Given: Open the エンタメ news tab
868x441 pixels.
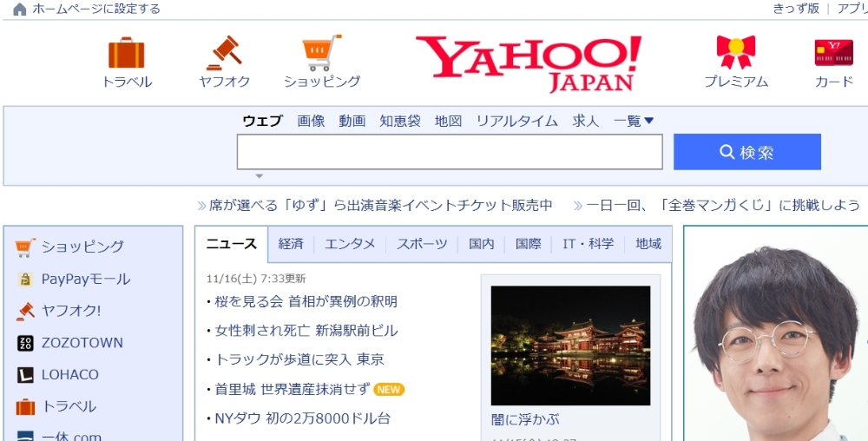Looking at the screenshot, I should coord(350,243).
